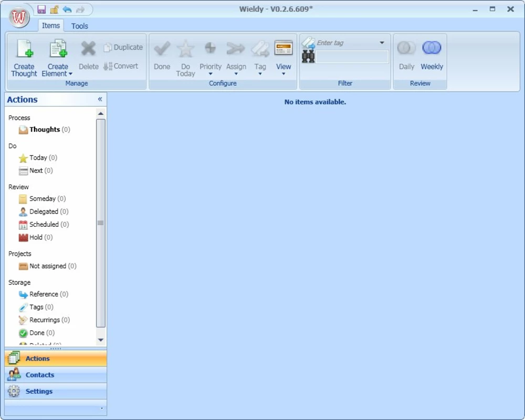Start the Weekly review
Image resolution: width=525 pixels, height=420 pixels.
click(432, 55)
